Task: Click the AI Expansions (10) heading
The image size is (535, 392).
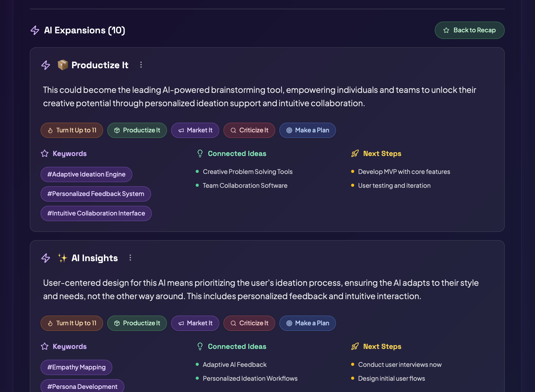Action: click(x=85, y=30)
